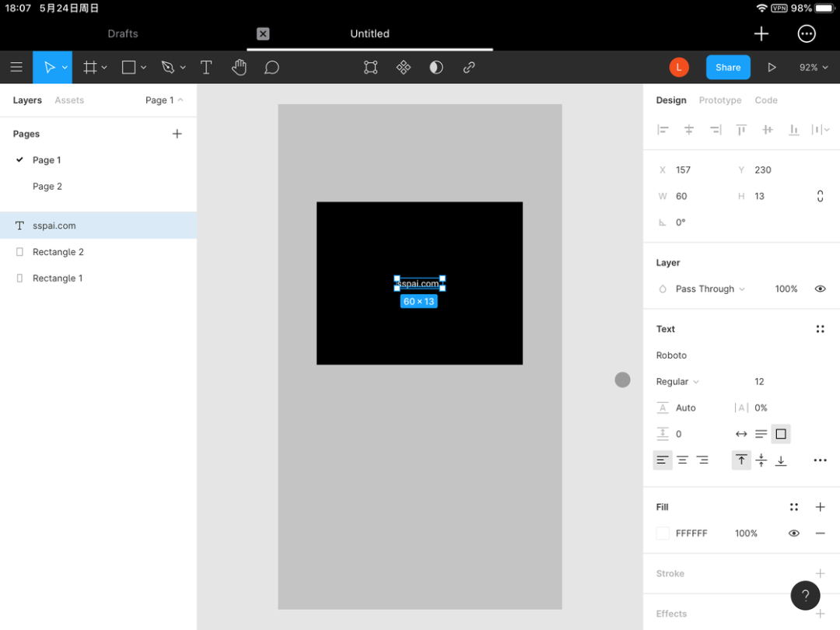Open the 92% zoom dropdown
The image size is (840, 630).
pyautogui.click(x=813, y=68)
